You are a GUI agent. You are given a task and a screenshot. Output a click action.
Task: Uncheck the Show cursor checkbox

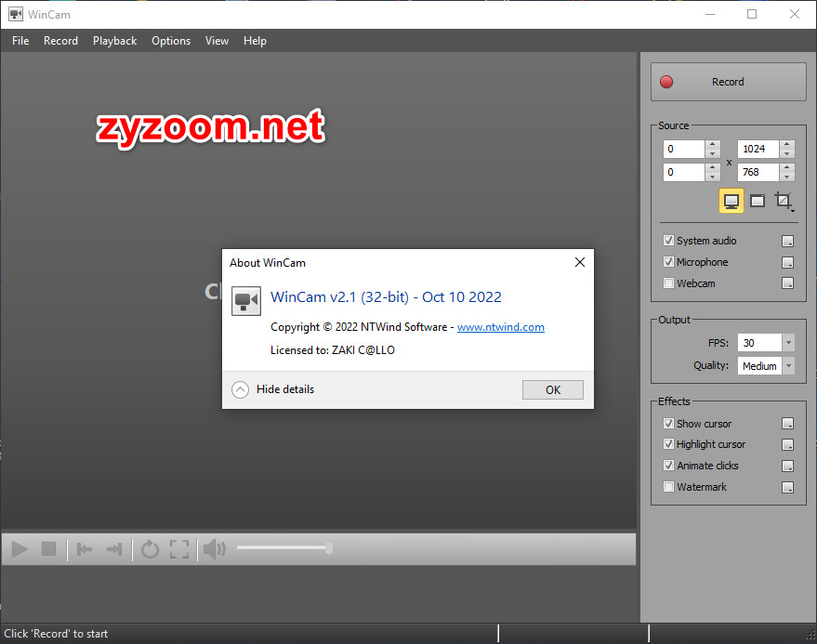(668, 423)
